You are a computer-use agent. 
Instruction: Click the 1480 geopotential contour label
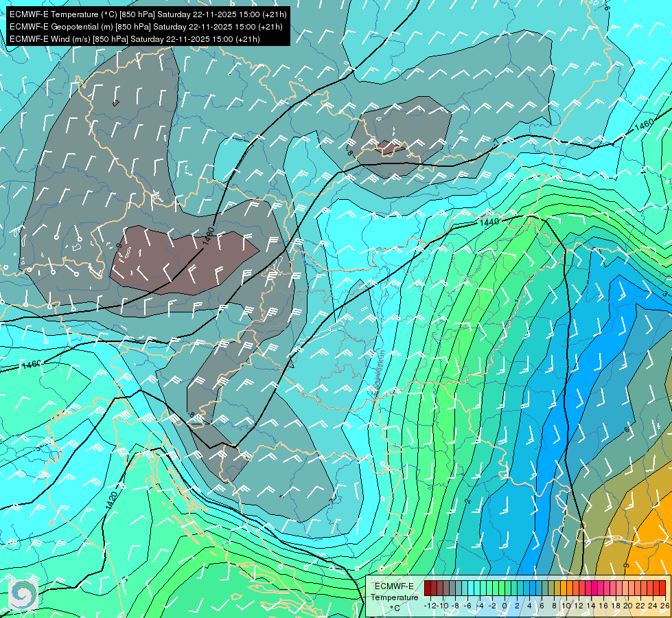(208, 237)
